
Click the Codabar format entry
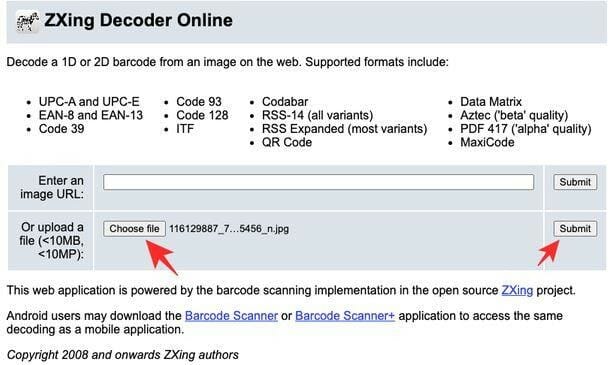pos(285,102)
